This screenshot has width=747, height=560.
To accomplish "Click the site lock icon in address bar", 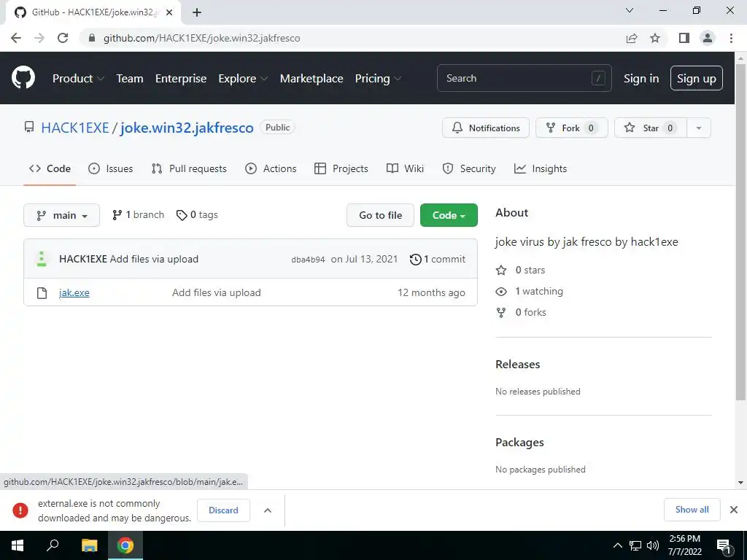I will pyautogui.click(x=92, y=38).
